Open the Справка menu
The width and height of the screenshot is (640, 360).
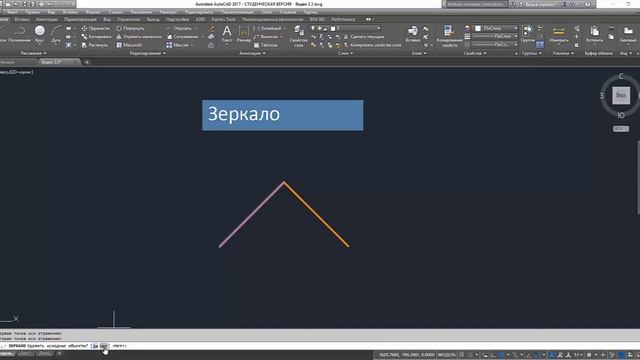(x=288, y=12)
